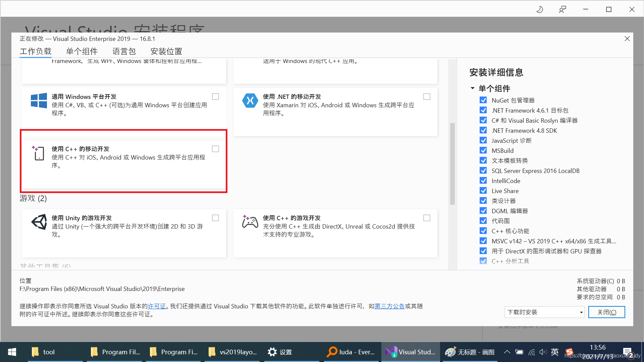Open vs2019layout folder in taskbar
The image size is (644, 362).
point(232,352)
